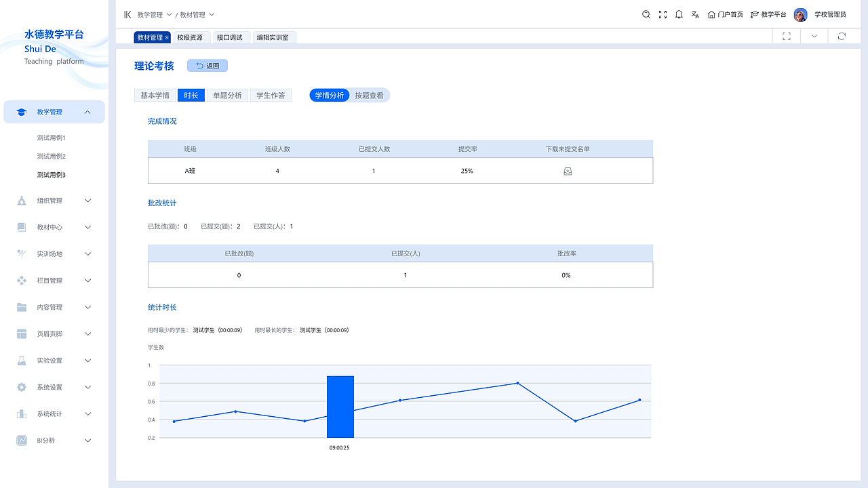Collapse the sidebar with the top-left fold icon
868x488 pixels.
click(x=127, y=14)
